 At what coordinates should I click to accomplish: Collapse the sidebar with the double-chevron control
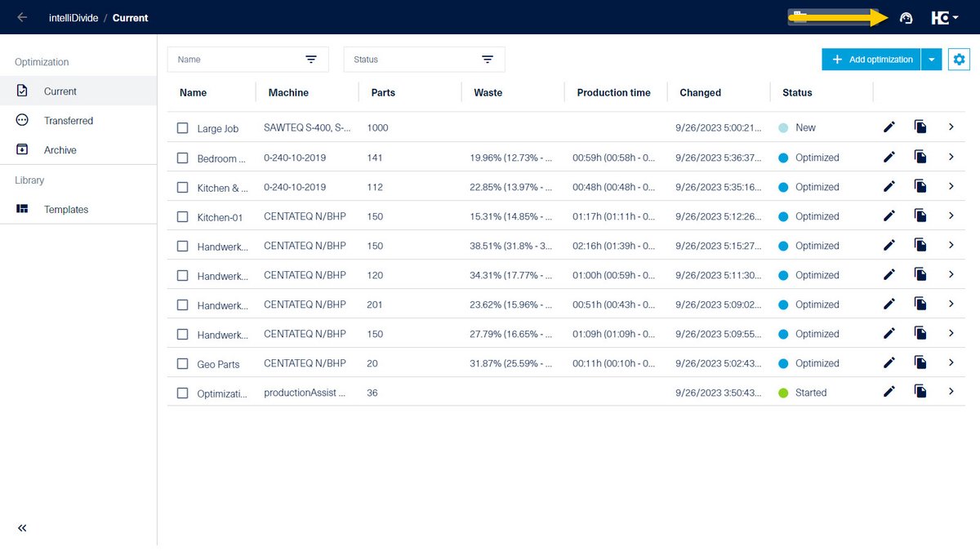(22, 528)
